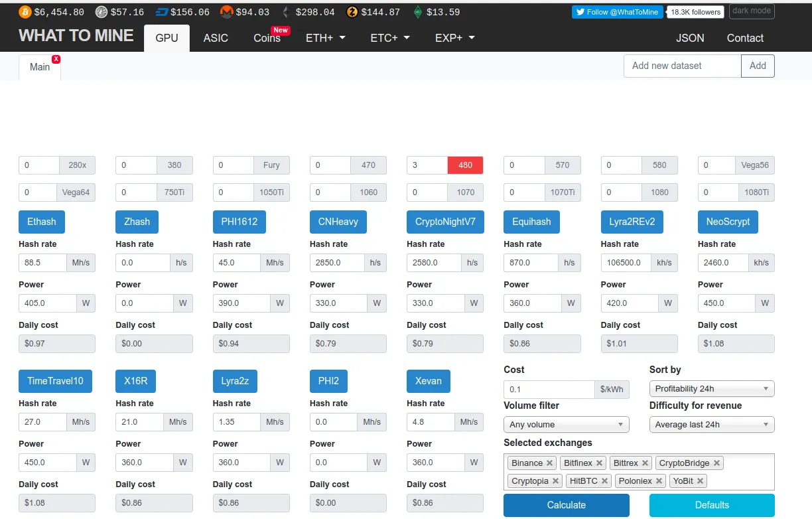This screenshot has width=812, height=519.
Task: Toggle the 570 GPU button
Action: [562, 165]
